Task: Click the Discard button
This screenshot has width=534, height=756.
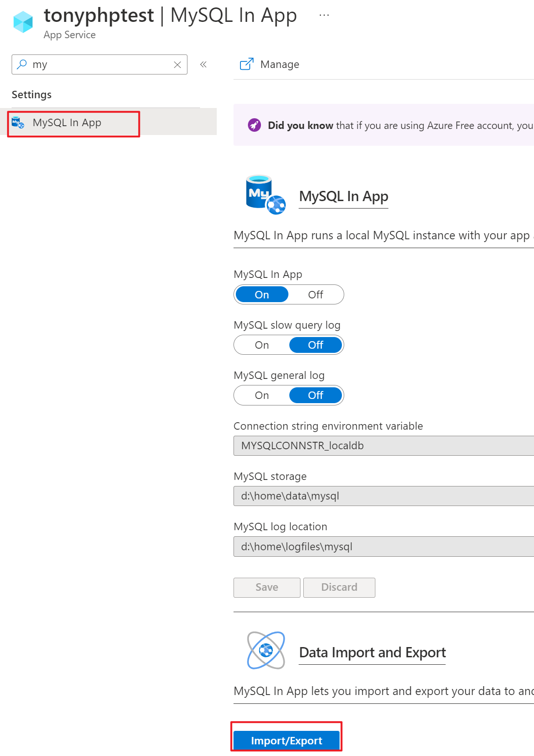Action: 339,587
